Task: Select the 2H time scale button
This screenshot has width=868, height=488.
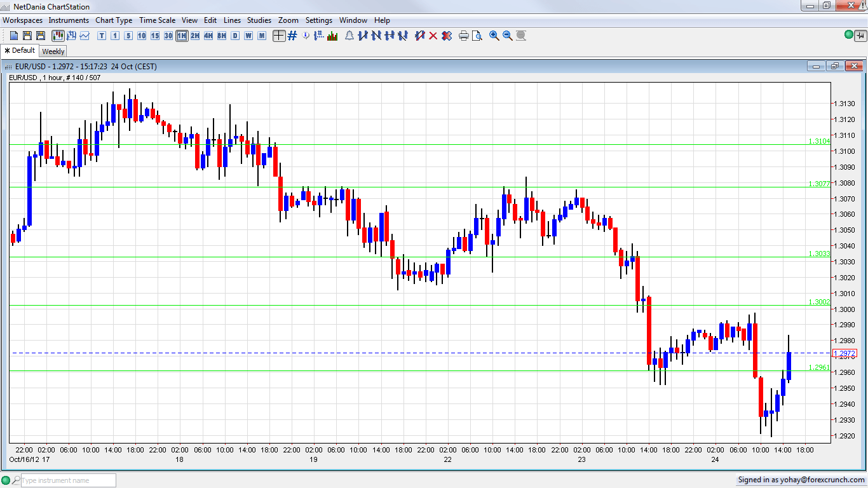Action: pyautogui.click(x=195, y=36)
